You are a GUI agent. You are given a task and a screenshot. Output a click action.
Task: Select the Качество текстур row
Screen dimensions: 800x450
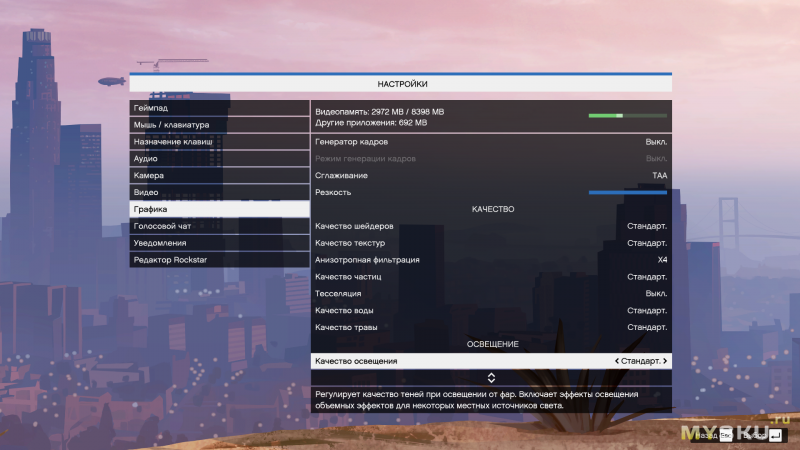click(490, 243)
